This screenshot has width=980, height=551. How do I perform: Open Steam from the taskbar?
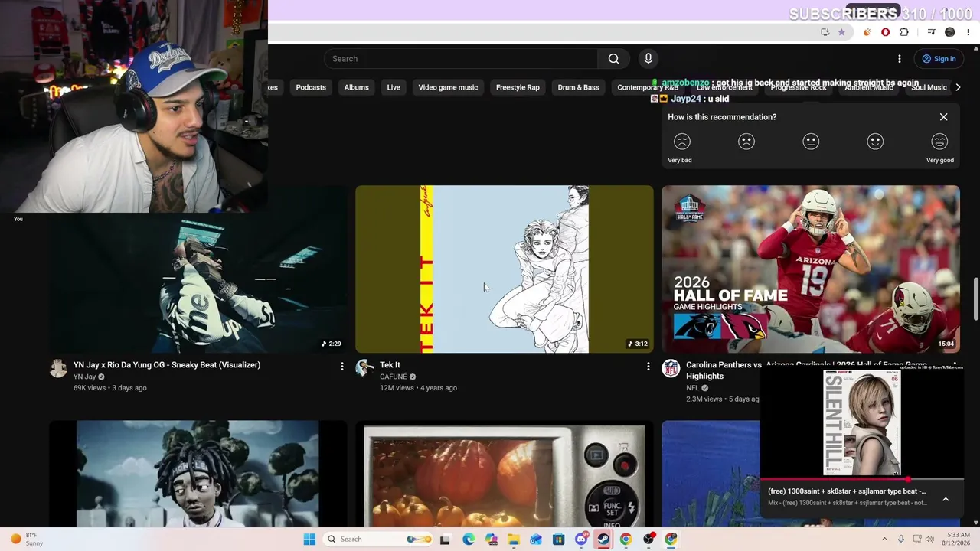(x=603, y=540)
